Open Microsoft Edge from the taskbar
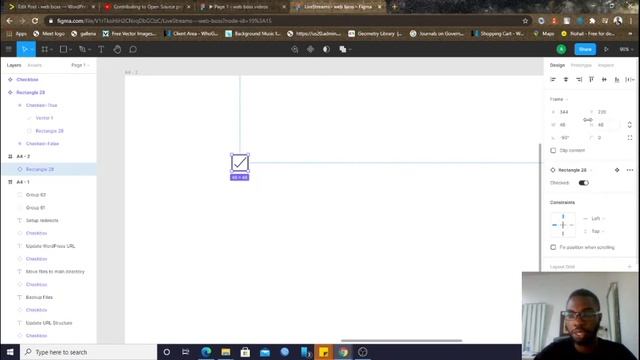640x360 pixels. click(206, 352)
